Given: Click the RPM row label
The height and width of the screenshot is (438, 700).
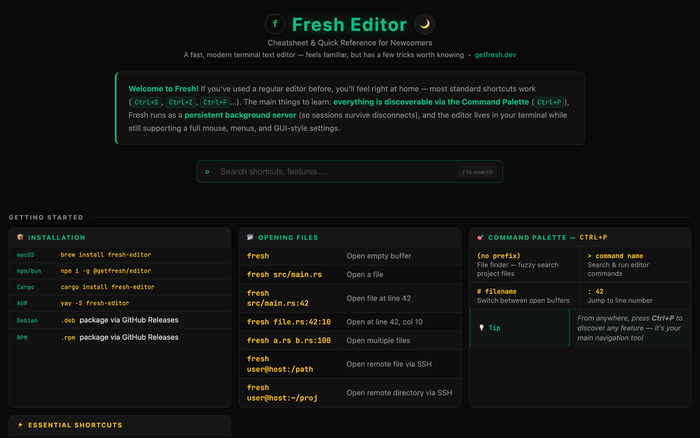Looking at the screenshot, I should pos(22,338).
